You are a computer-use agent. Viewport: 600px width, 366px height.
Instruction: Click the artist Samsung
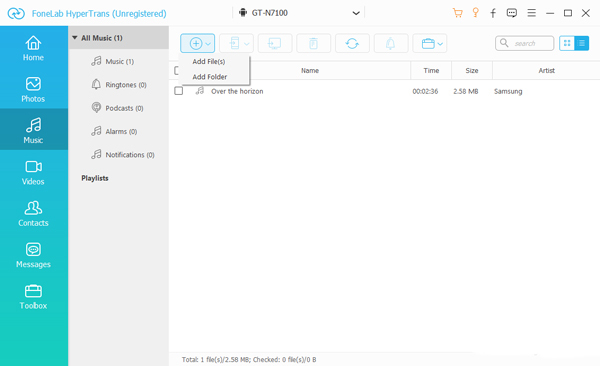point(508,91)
